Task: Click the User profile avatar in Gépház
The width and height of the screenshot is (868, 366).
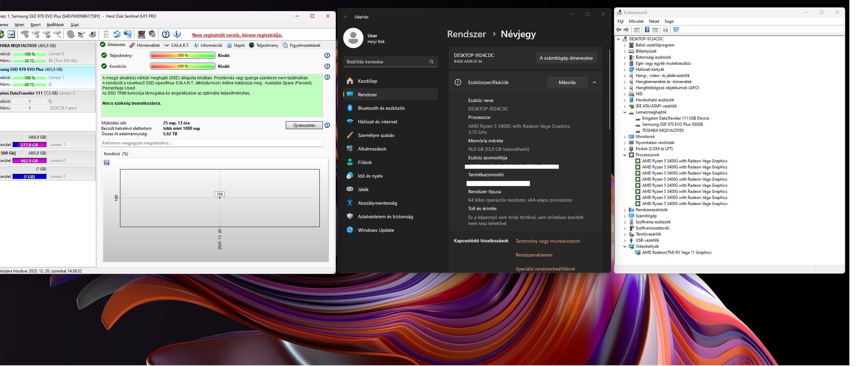Action: (353, 38)
